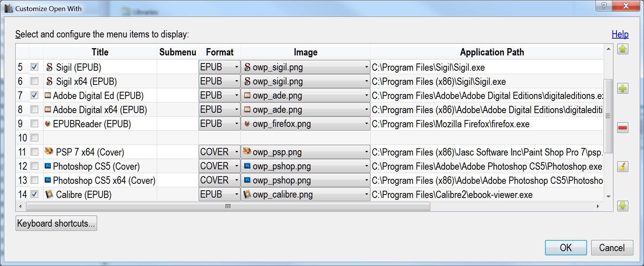Click the Title column header
Screen dimensions: 644x266
click(x=100, y=52)
